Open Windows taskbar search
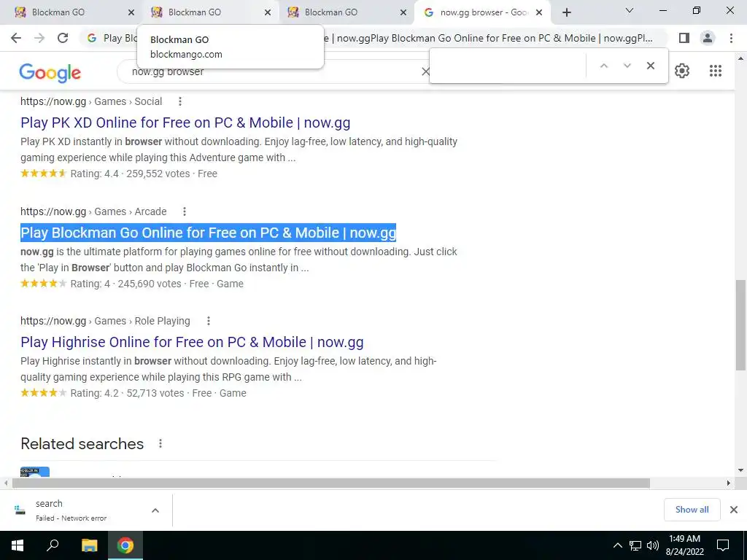Viewport: 747px width, 560px height. [x=53, y=545]
